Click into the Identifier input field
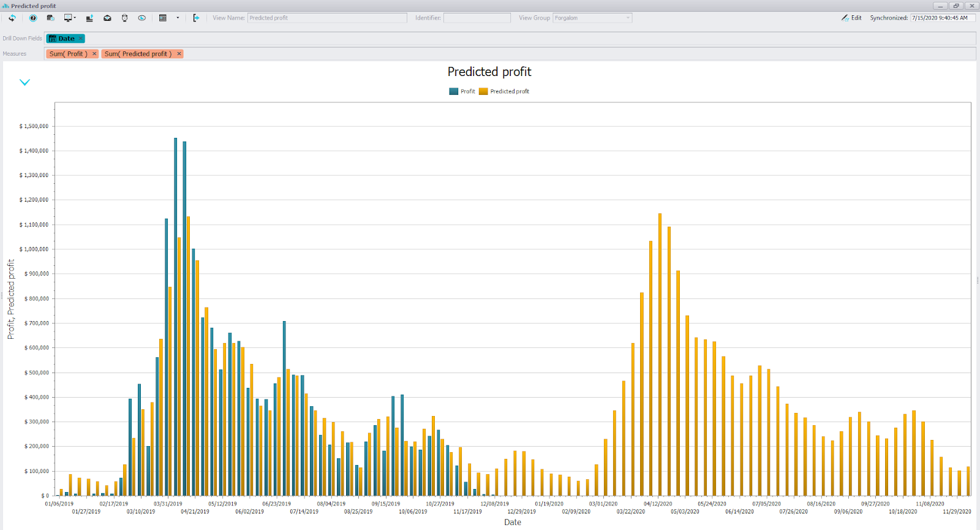 [477, 18]
